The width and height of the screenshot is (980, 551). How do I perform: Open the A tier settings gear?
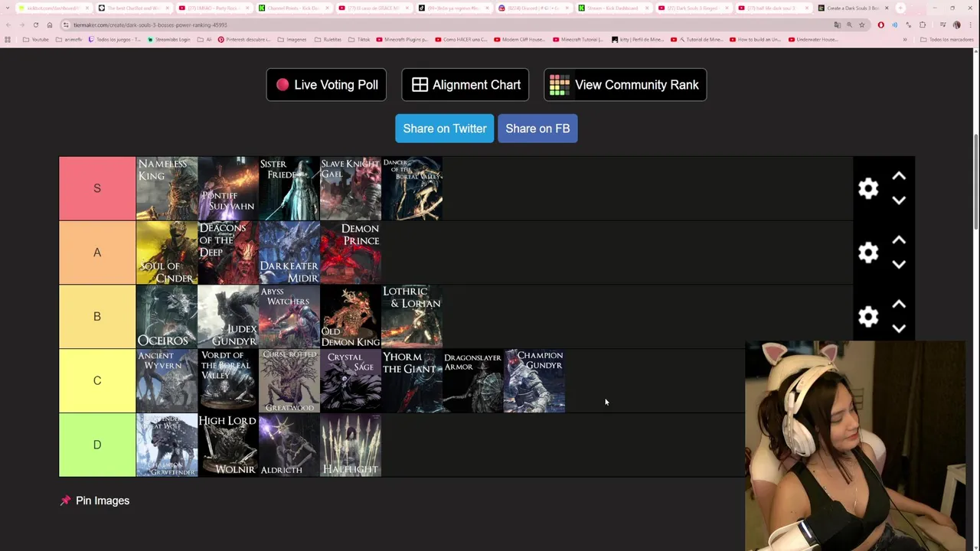coord(868,253)
